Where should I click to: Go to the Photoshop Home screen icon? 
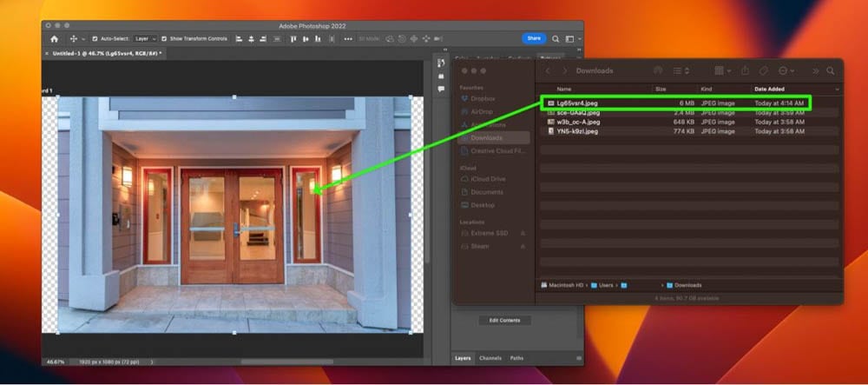pyautogui.click(x=54, y=39)
